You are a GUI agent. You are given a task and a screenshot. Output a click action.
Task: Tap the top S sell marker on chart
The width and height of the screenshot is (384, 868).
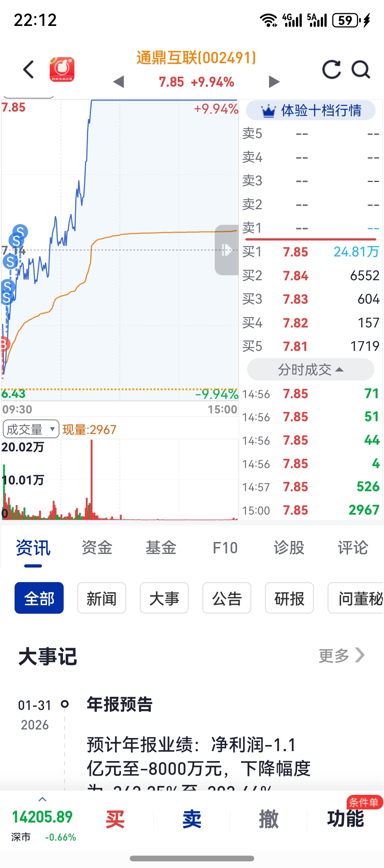[x=20, y=232]
